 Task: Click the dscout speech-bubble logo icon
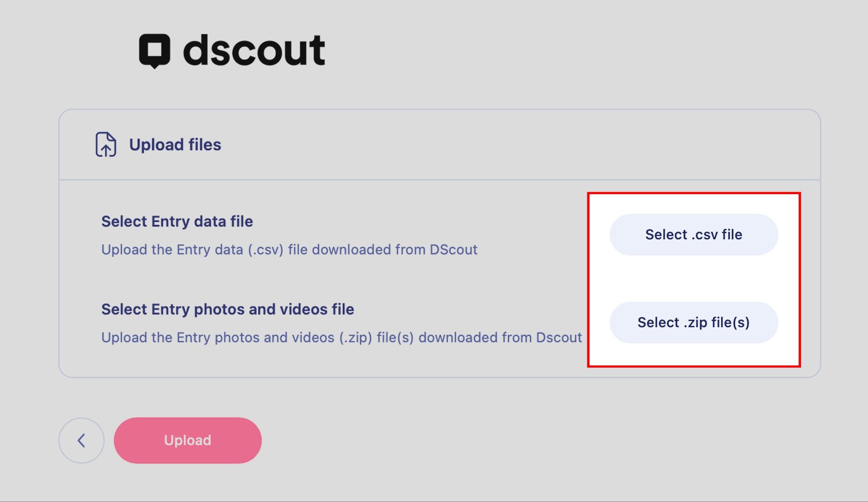pyautogui.click(x=154, y=51)
